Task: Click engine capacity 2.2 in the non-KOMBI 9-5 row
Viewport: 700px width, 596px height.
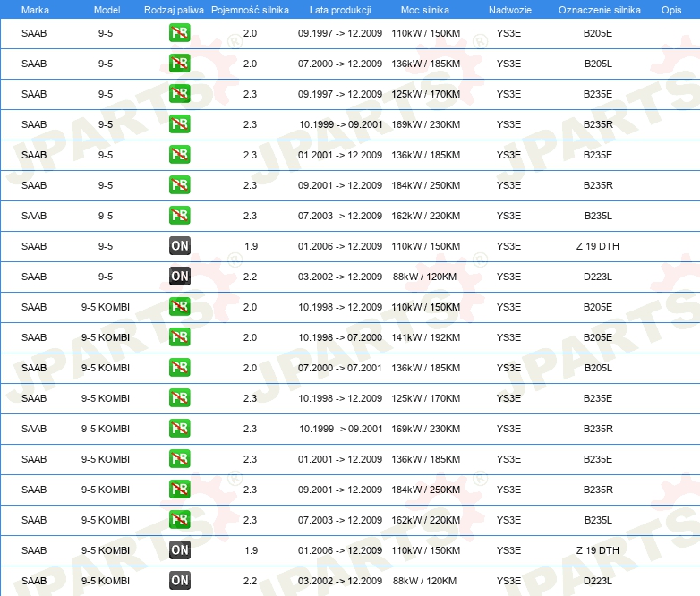Action: point(250,277)
